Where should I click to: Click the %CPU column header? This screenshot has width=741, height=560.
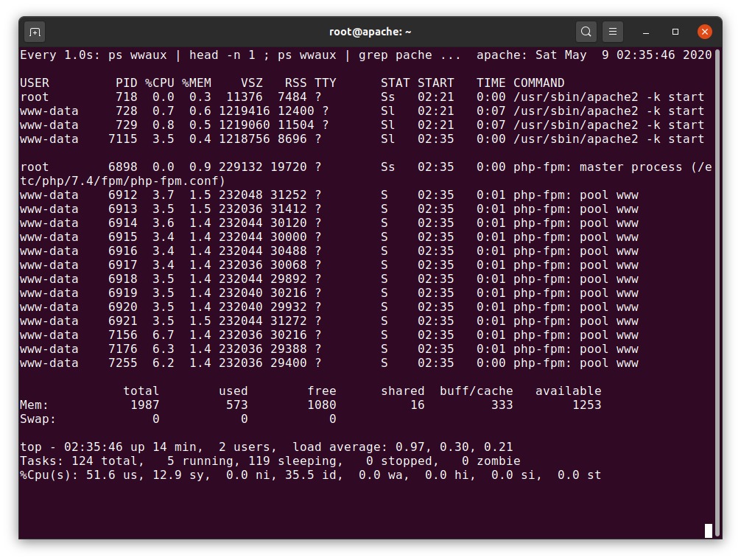[159, 83]
